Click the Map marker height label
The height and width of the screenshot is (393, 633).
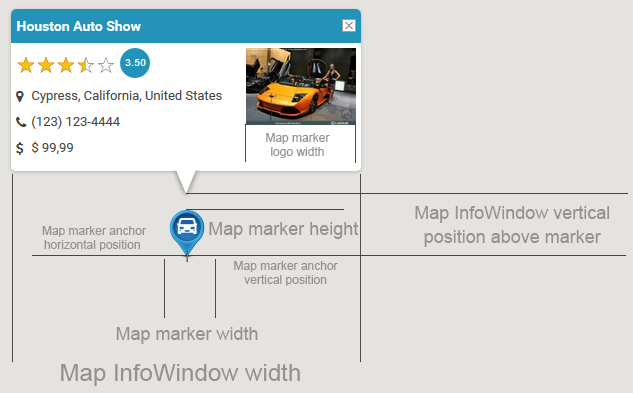click(283, 229)
